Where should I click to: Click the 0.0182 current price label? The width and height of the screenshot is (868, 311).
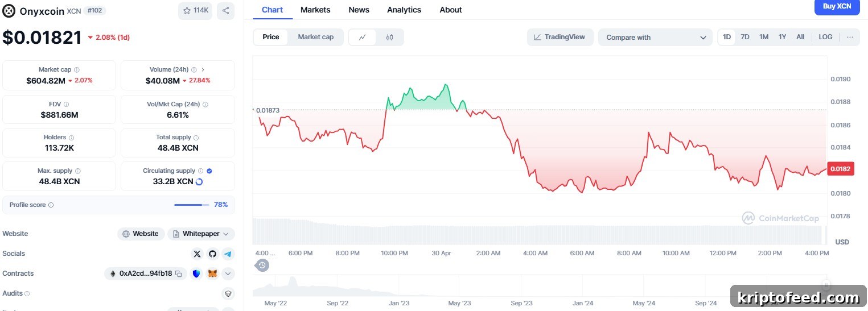(841, 169)
